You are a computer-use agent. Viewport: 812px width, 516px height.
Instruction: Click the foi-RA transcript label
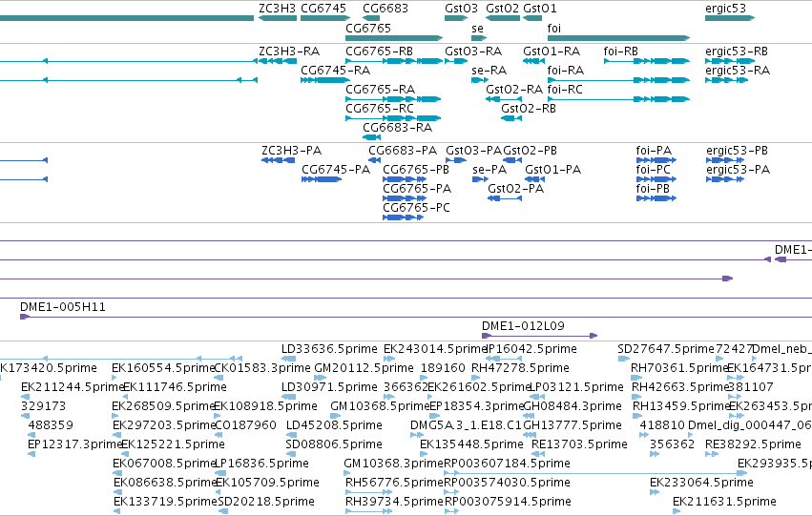(x=566, y=71)
